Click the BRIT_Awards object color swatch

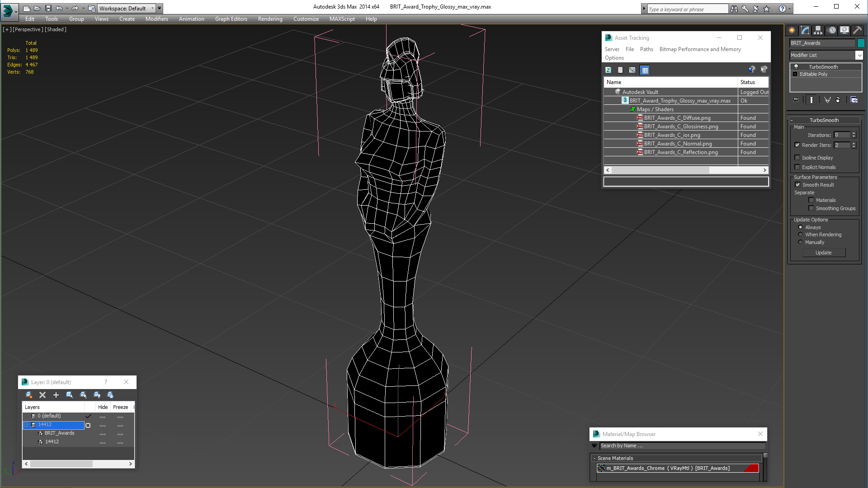(861, 43)
